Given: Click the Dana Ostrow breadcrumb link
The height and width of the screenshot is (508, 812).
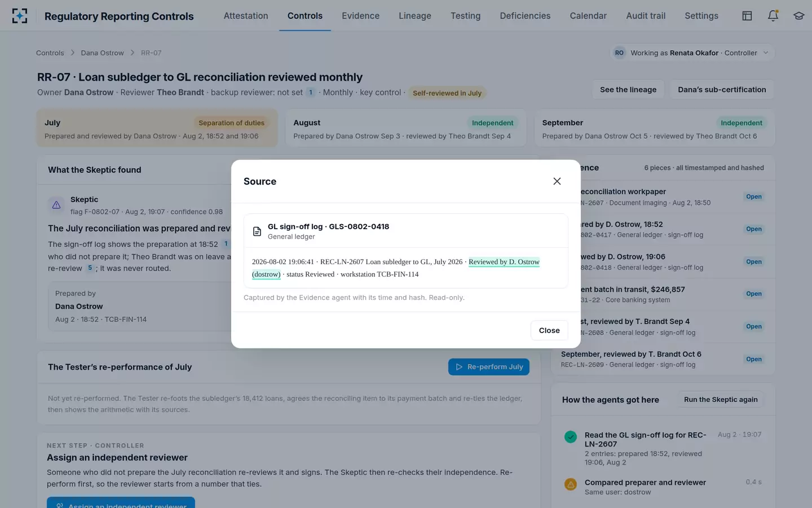Looking at the screenshot, I should pos(102,52).
